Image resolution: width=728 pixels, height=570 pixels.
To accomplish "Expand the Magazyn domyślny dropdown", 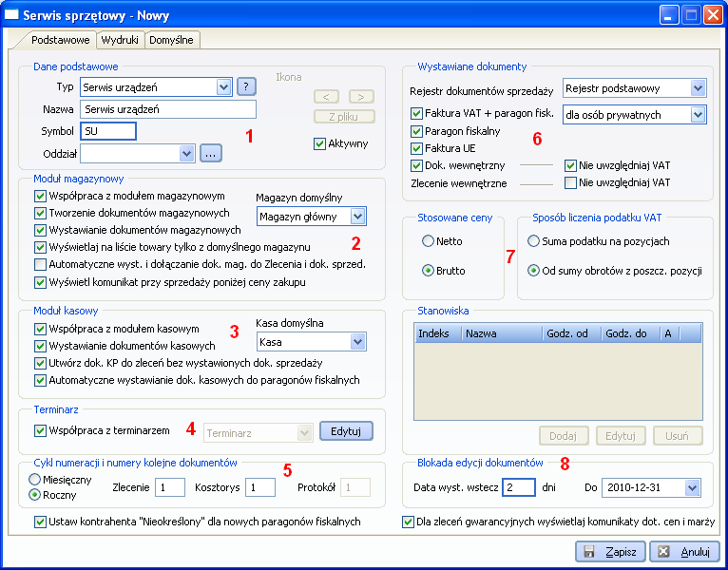I will (358, 217).
